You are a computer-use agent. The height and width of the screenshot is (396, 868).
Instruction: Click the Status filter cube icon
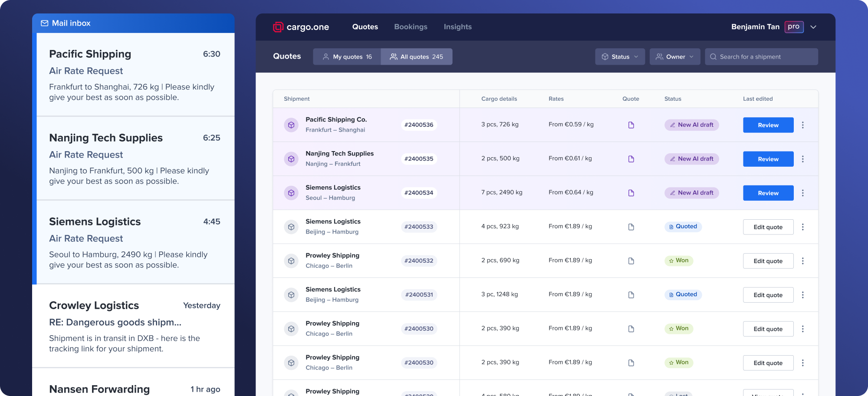[x=605, y=57]
